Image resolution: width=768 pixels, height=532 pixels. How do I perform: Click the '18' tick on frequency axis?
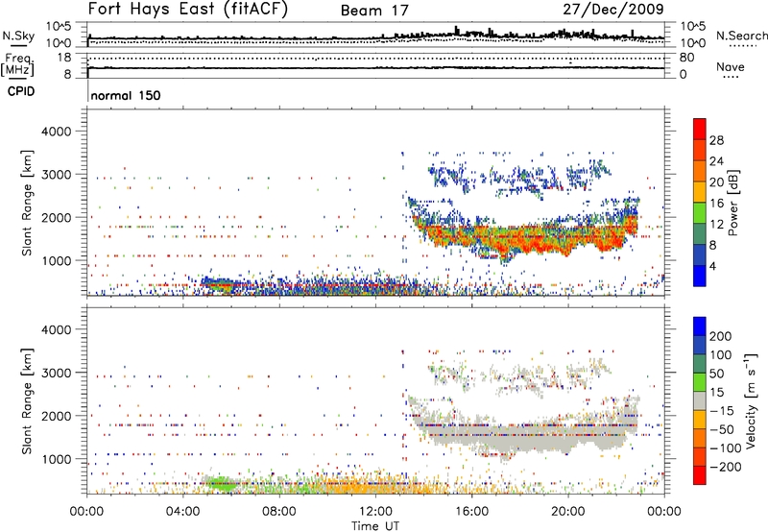64,58
